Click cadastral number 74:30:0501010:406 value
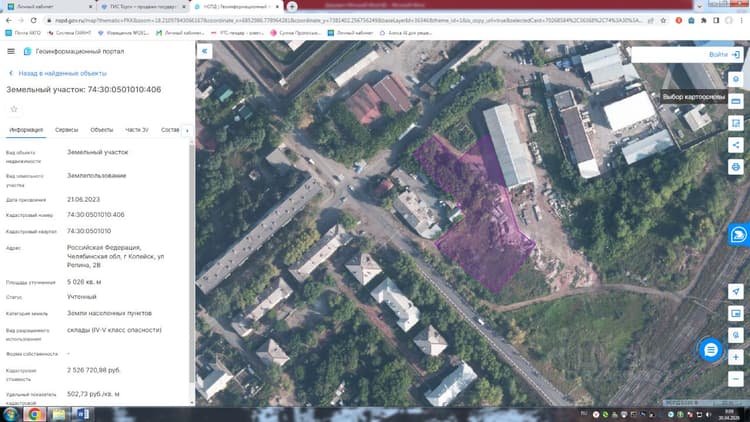This screenshot has height=422, width=750. tap(96, 215)
